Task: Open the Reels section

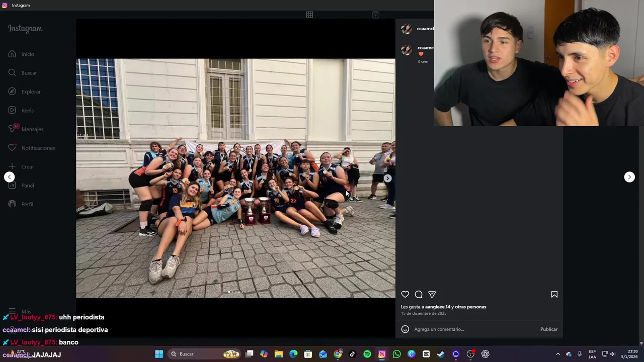Action: [21, 110]
